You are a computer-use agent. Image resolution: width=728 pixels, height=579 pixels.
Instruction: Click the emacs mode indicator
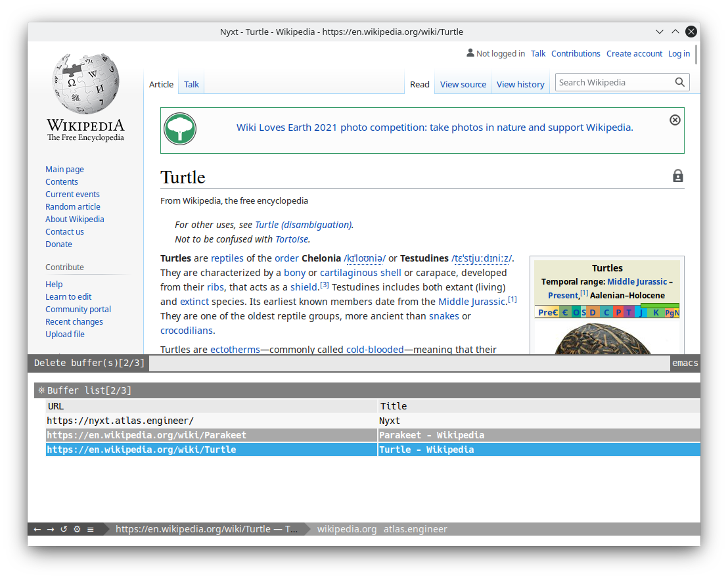pyautogui.click(x=685, y=363)
